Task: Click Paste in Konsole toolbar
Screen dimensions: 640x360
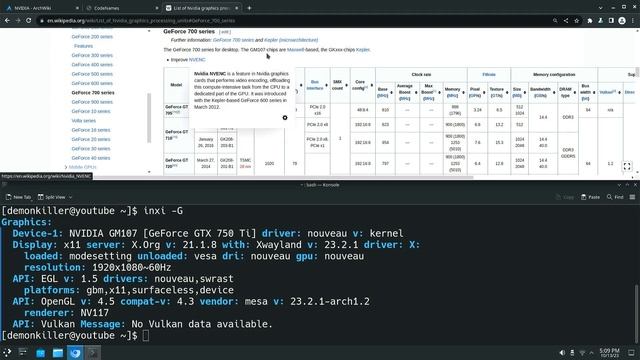Action: click(590, 197)
